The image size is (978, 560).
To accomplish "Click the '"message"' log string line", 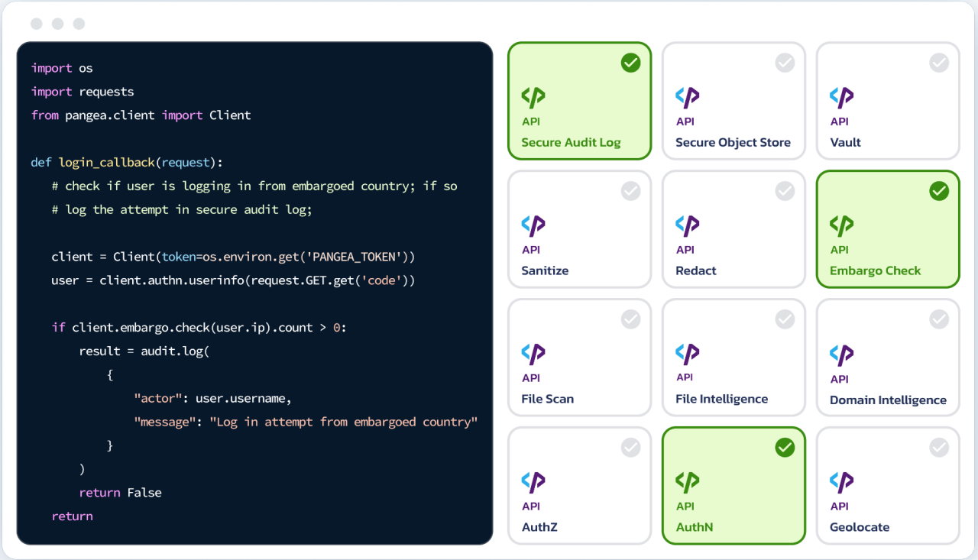I will pyautogui.click(x=306, y=422).
